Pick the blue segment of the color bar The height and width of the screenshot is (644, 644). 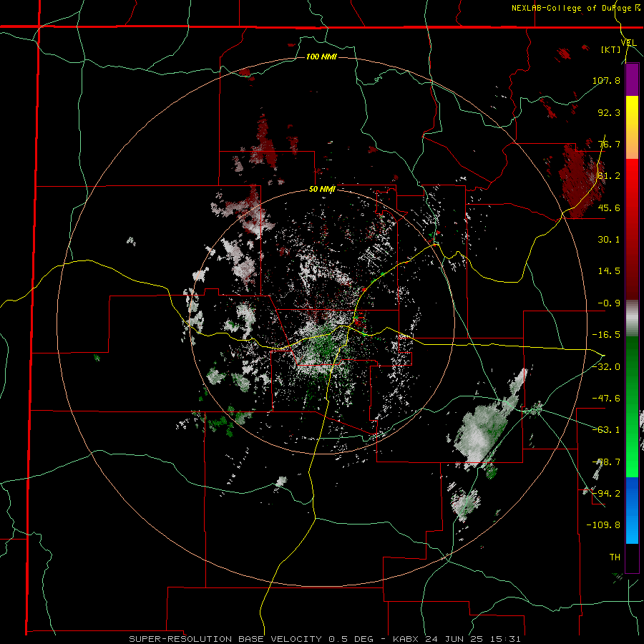click(x=632, y=510)
